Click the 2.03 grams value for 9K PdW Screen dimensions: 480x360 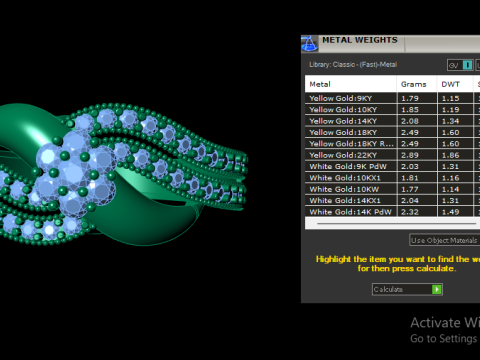coord(410,166)
